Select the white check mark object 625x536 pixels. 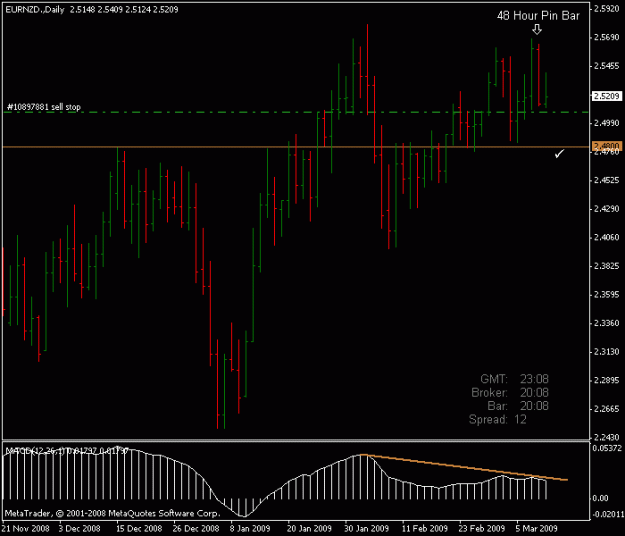559,153
